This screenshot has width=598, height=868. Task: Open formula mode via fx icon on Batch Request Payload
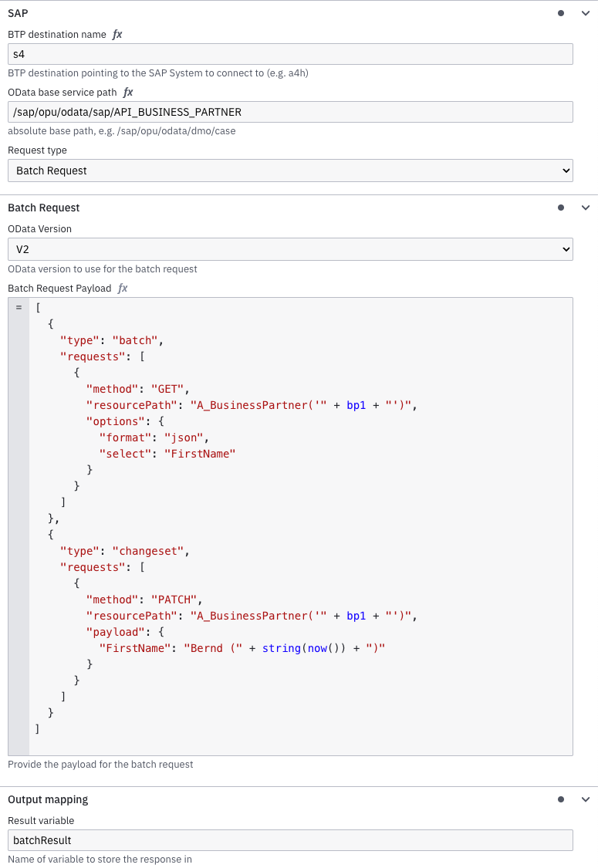[122, 288]
